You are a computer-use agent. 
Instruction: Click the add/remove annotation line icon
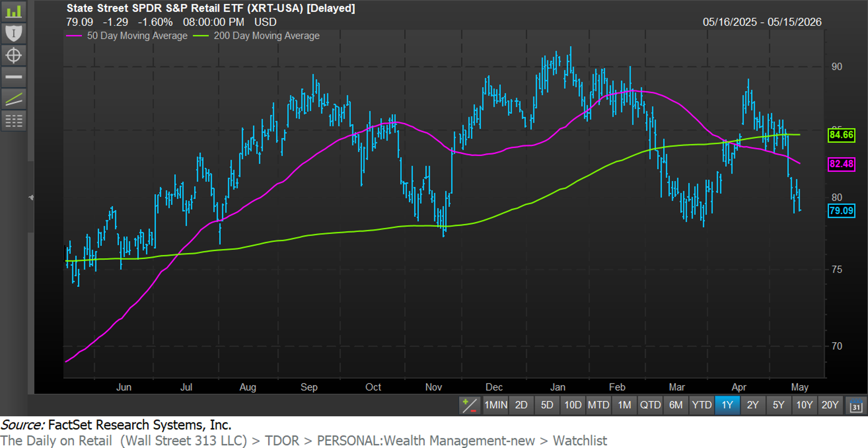(x=469, y=405)
